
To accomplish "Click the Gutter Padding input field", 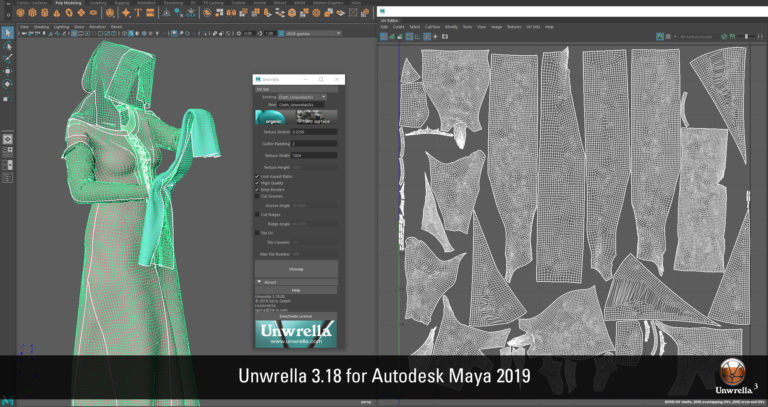I will [x=314, y=144].
